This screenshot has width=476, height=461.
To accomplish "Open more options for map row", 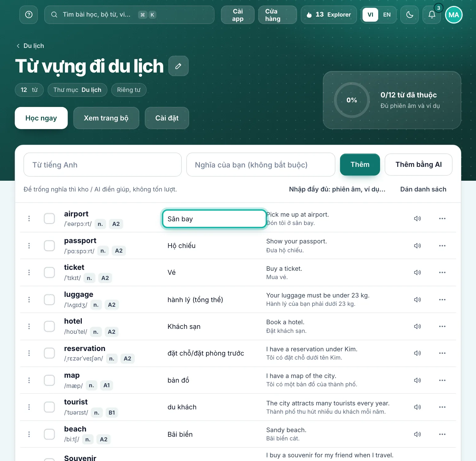I will tap(442, 380).
